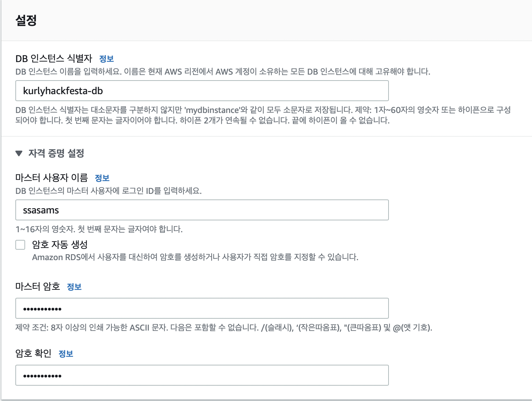Click the 암호 확인 password field
532x401 pixels.
(202, 375)
